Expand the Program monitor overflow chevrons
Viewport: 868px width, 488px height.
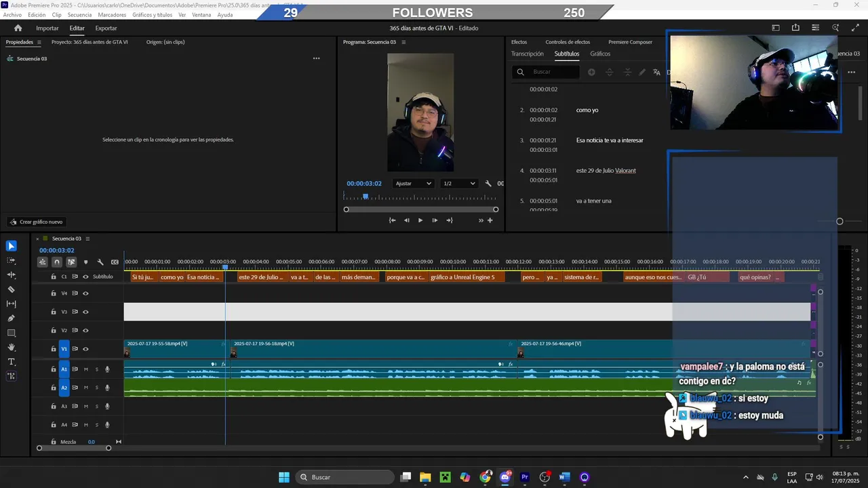(481, 220)
